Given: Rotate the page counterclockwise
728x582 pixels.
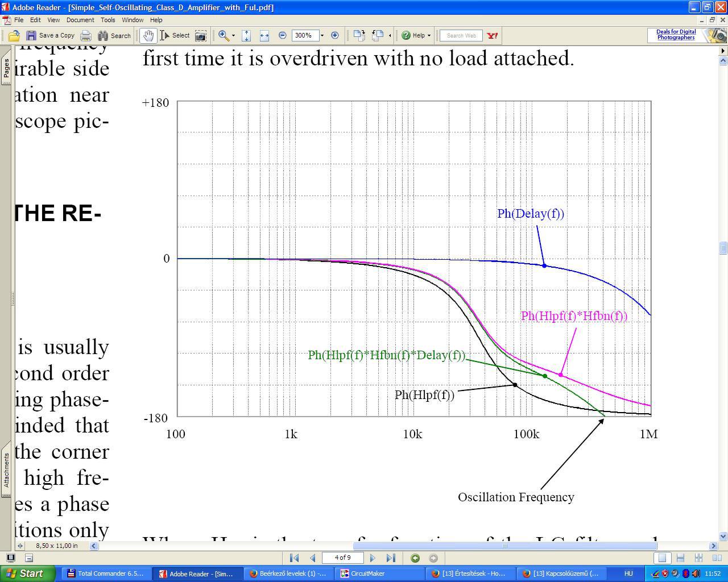Looking at the screenshot, I should click(378, 36).
